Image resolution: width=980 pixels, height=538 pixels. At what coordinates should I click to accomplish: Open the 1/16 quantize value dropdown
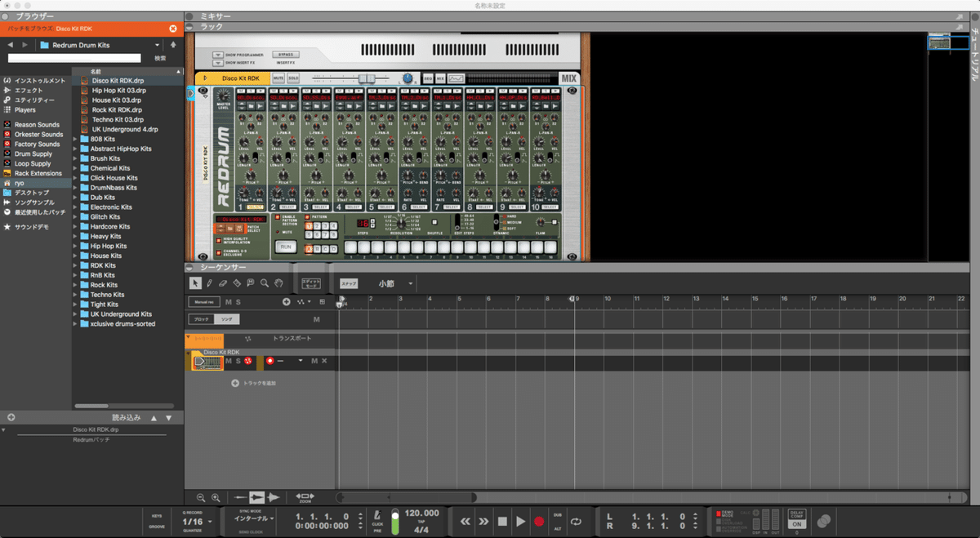[x=211, y=521]
